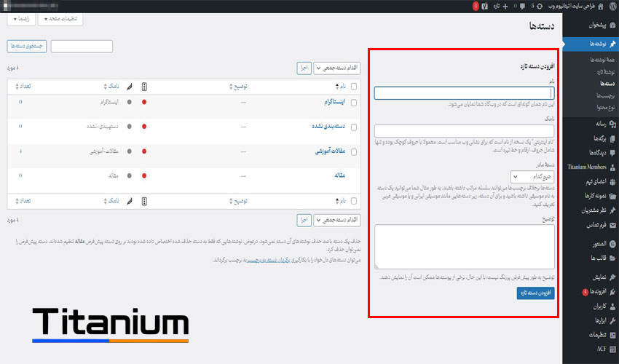Focus the نام name input field
619x364 pixels.
tap(465, 93)
